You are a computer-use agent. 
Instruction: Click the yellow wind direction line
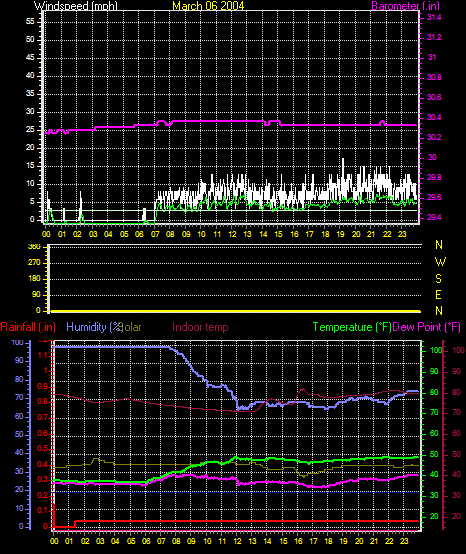pyautogui.click(x=236, y=311)
